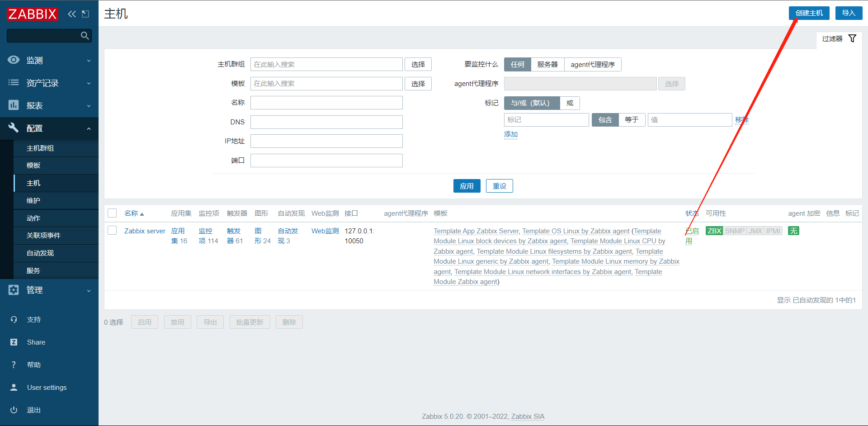Click the 无 encryption badge
This screenshot has height=426, width=868.
point(793,231)
